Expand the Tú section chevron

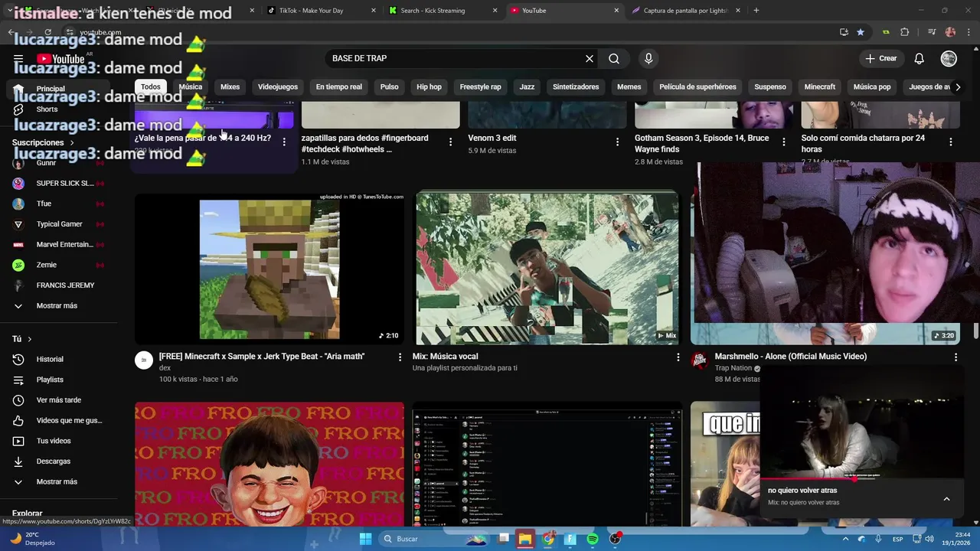coord(30,339)
